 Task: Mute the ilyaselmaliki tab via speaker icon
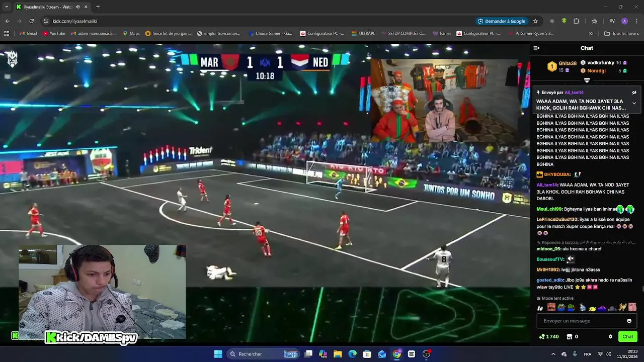(x=77, y=7)
